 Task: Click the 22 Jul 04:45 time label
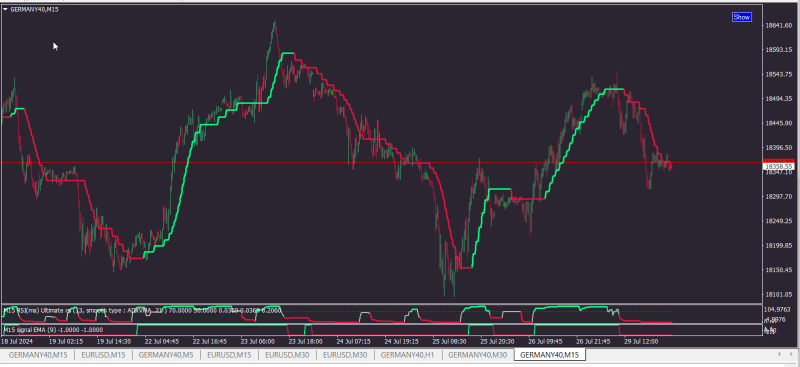[x=162, y=341]
